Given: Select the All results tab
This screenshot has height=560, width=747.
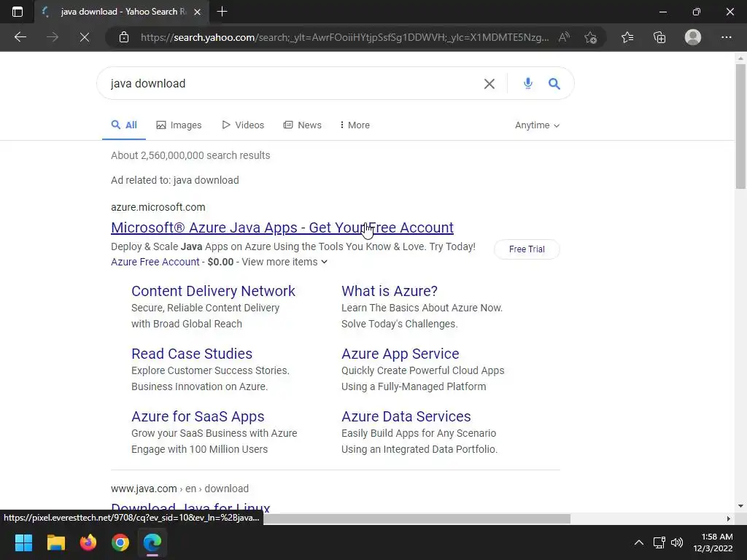Looking at the screenshot, I should pyautogui.click(x=124, y=125).
